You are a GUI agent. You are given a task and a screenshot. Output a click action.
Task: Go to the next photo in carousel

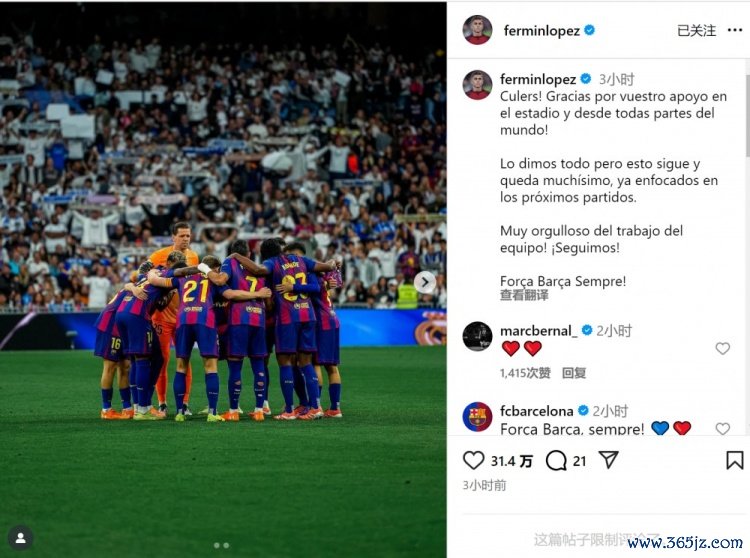tap(425, 282)
